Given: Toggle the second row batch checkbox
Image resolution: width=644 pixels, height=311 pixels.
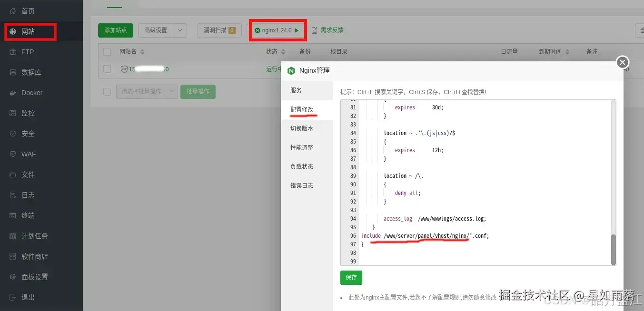Looking at the screenshot, I should 107,91.
